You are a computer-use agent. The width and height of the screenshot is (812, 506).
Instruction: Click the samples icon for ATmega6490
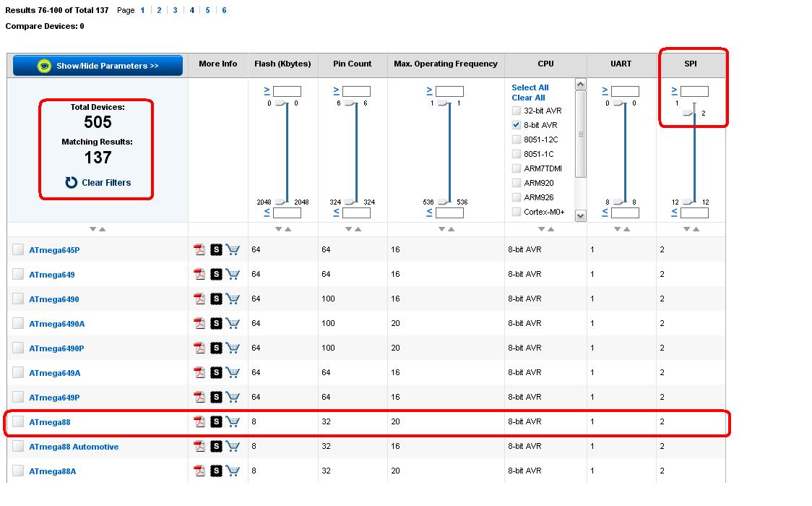[x=217, y=299]
